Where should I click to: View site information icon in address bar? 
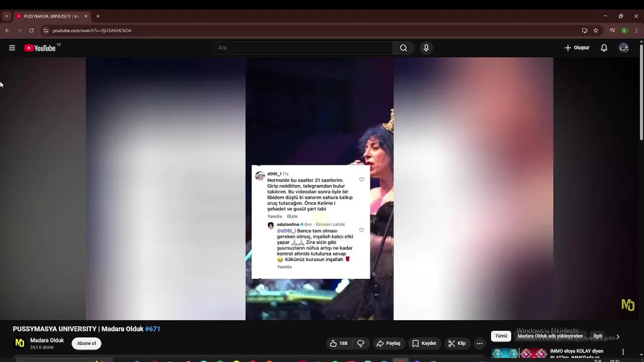click(46, 31)
